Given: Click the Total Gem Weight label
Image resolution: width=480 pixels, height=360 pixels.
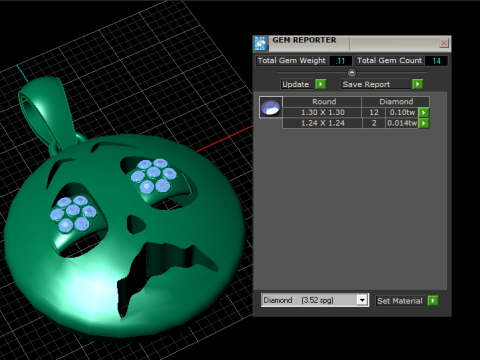Looking at the screenshot, I should (x=292, y=61).
